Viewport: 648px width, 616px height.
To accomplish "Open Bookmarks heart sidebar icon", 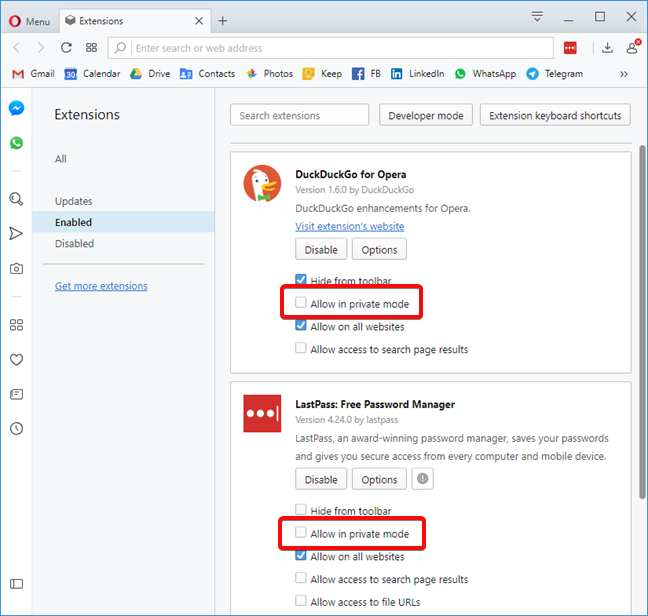I will (x=16, y=359).
